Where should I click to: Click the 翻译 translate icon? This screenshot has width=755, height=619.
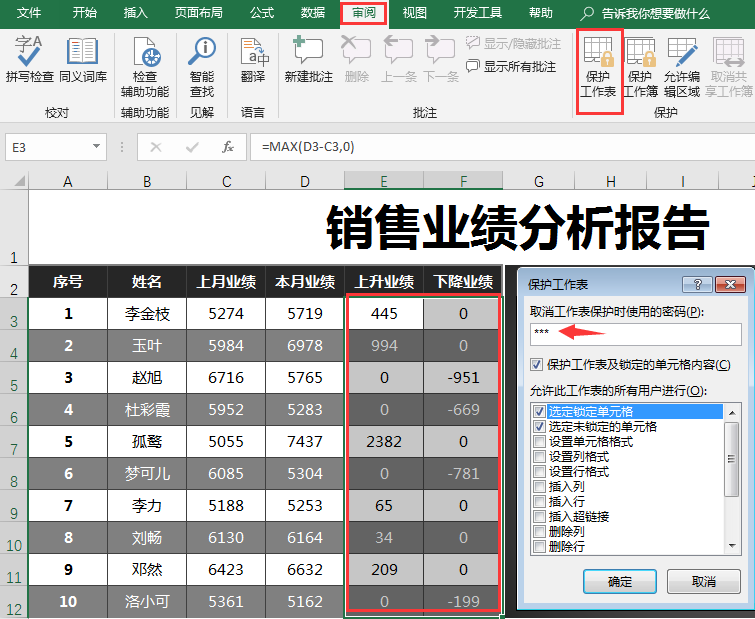click(253, 59)
